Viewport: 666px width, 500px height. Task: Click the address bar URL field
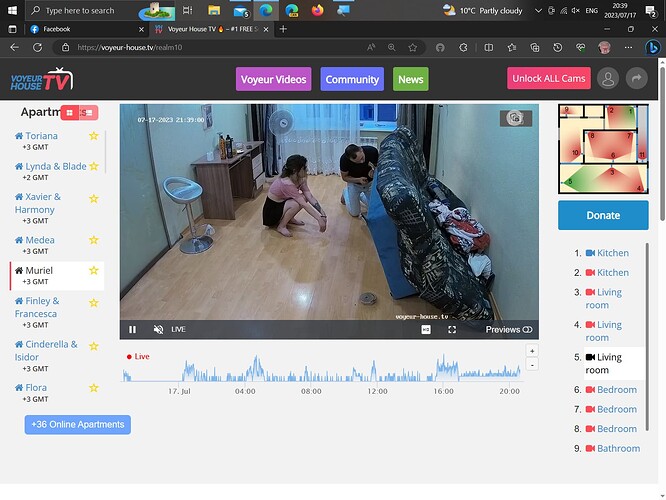[x=212, y=48]
